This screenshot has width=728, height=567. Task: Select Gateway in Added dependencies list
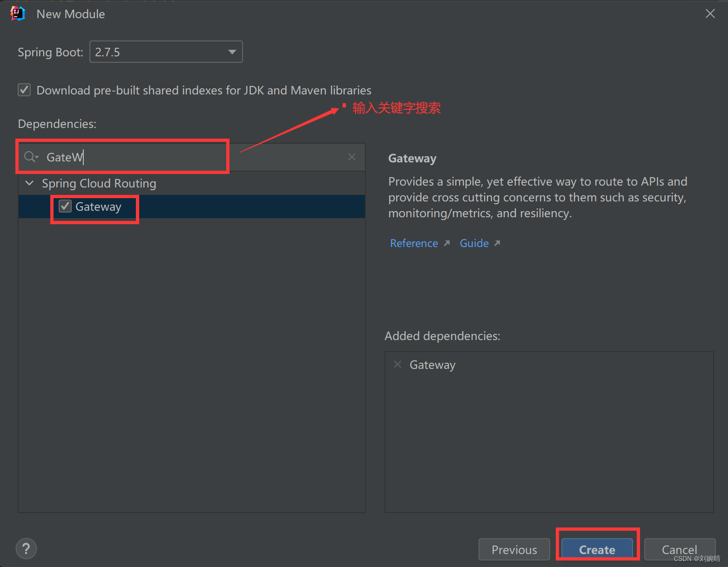coord(432,365)
